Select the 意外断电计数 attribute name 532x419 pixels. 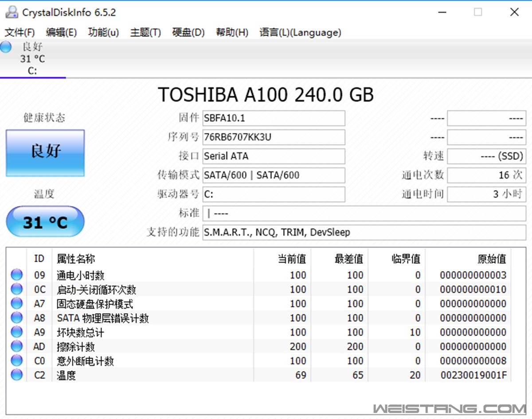click(x=86, y=361)
